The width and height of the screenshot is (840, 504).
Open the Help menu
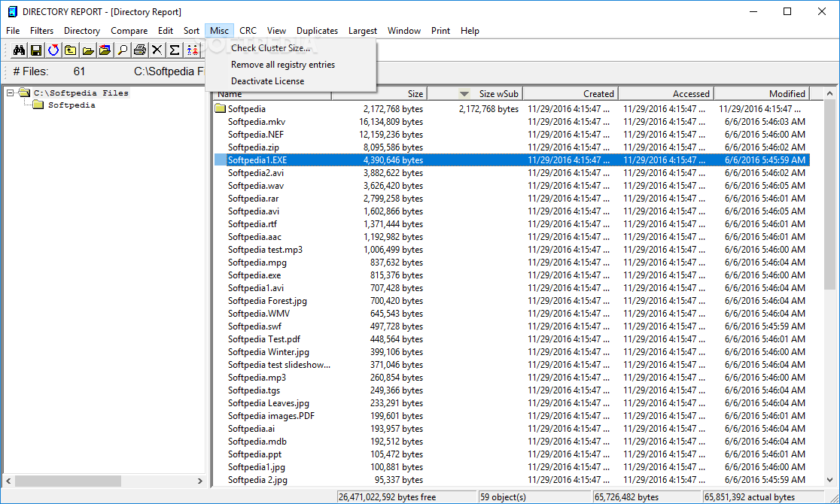tap(470, 31)
